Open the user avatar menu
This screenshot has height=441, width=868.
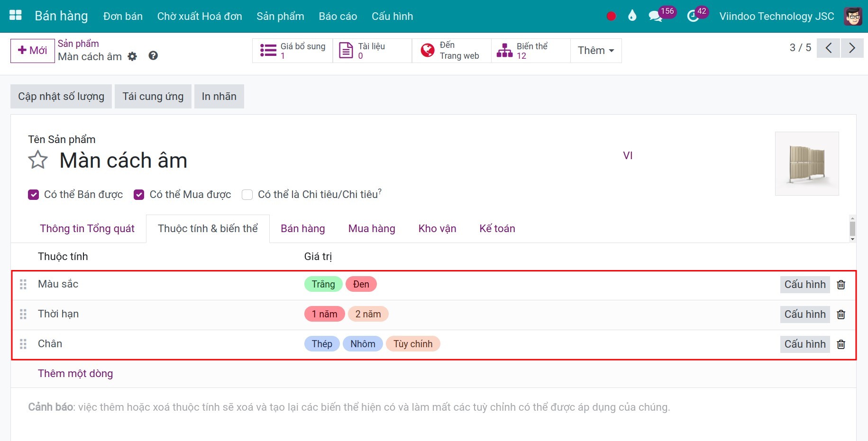pos(853,16)
